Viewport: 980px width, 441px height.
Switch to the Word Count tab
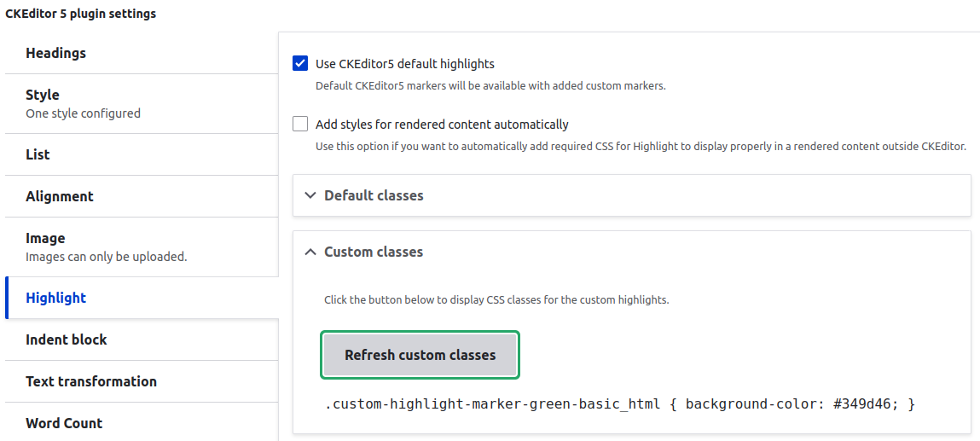[64, 423]
